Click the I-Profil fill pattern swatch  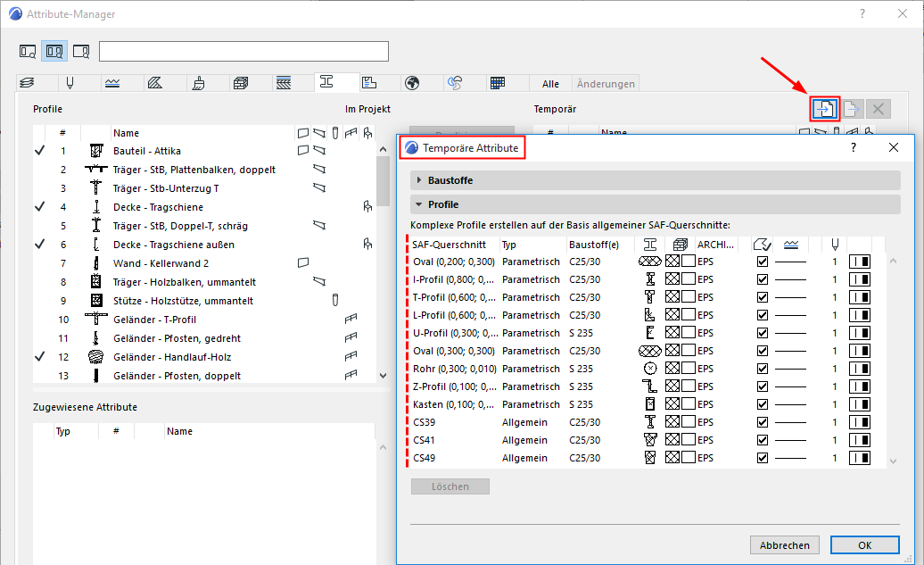tap(672, 278)
